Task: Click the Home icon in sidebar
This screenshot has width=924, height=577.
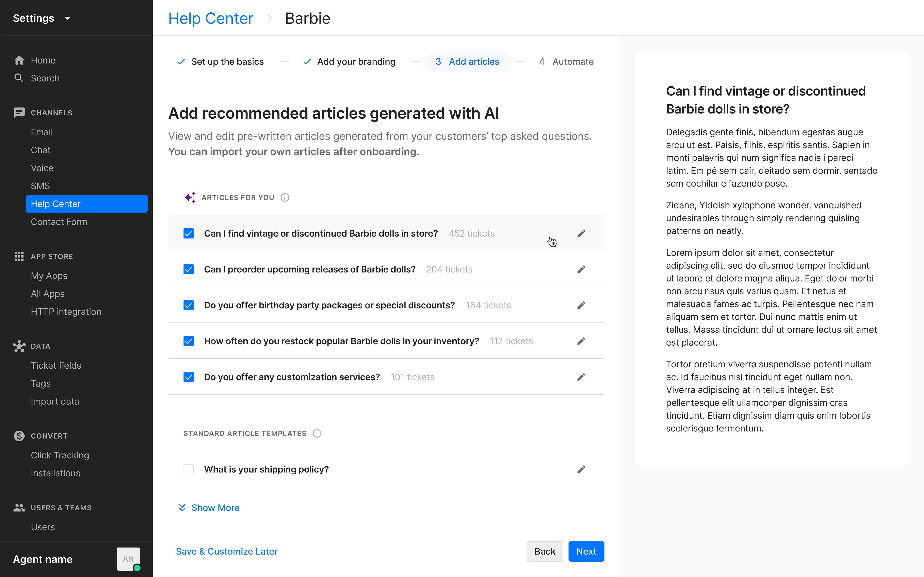Action: pos(19,60)
